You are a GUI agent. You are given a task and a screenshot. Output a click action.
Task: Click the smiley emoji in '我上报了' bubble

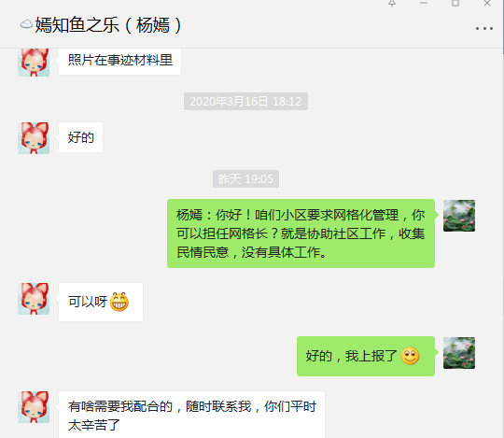[410, 356]
